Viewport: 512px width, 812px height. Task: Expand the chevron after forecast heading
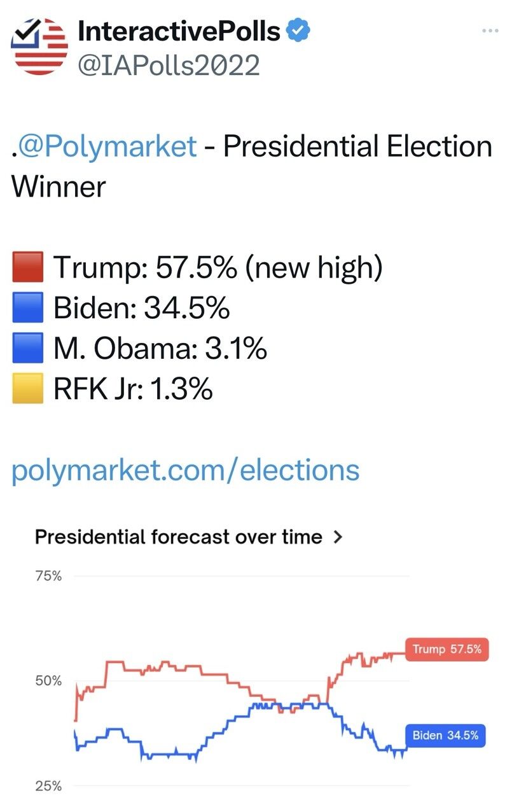tap(338, 537)
